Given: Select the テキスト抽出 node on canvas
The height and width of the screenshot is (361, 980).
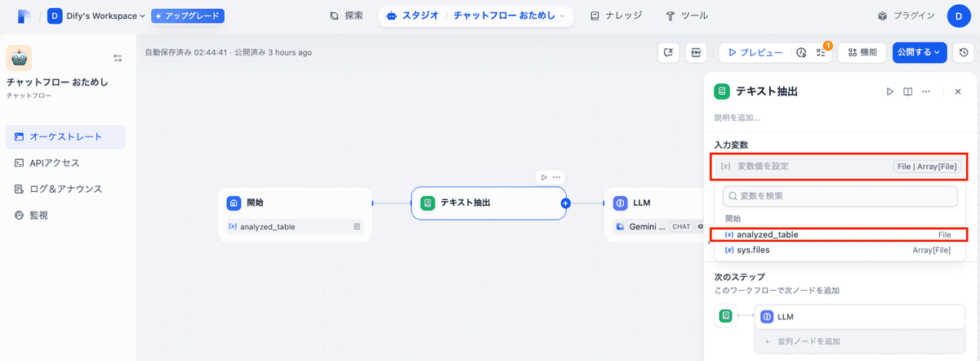Looking at the screenshot, I should (x=488, y=203).
